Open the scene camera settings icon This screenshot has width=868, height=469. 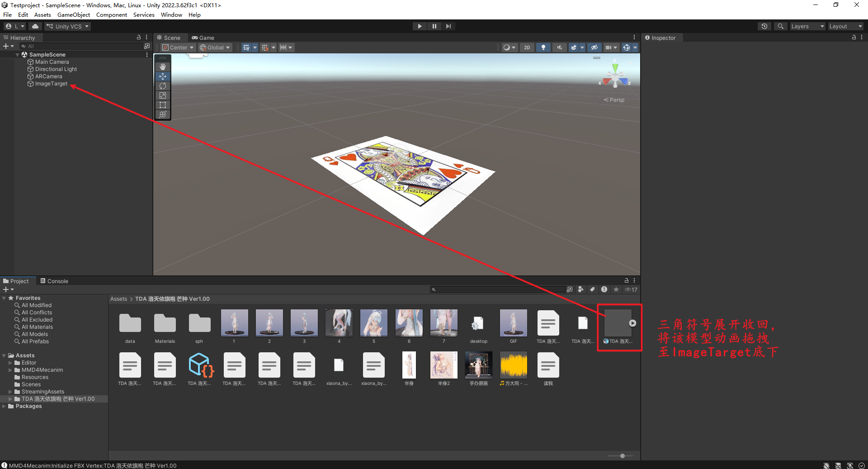611,47
